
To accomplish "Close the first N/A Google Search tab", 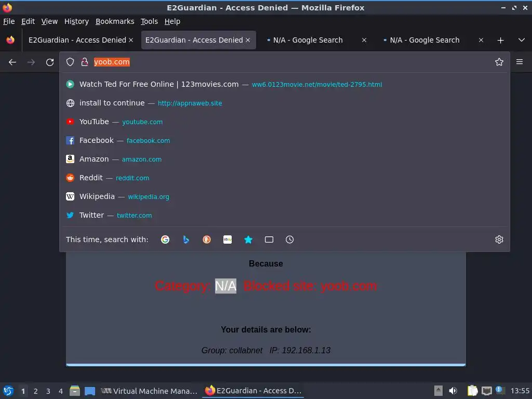I will click(x=364, y=40).
